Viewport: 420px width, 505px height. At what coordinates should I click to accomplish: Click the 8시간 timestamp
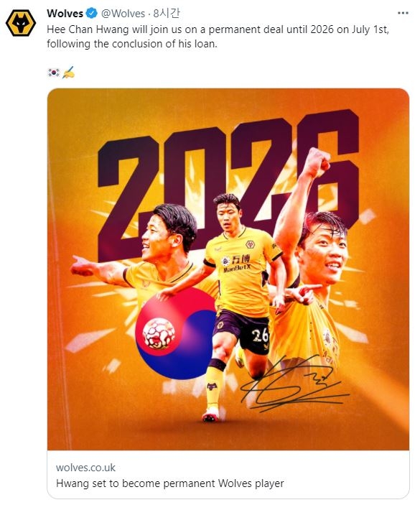click(x=167, y=13)
